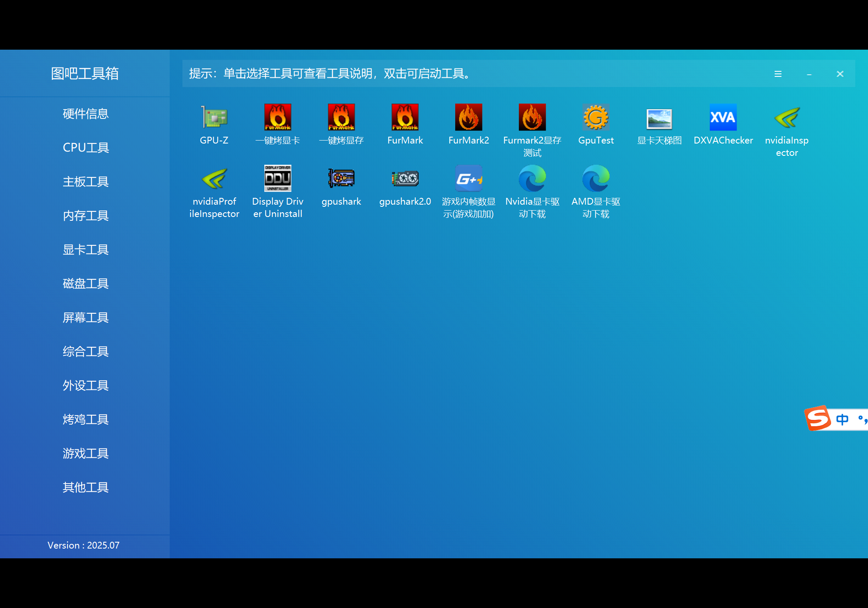Screen dimensions: 868x608
Task: Select the 显卡天梯图 picture icon
Action: point(660,117)
